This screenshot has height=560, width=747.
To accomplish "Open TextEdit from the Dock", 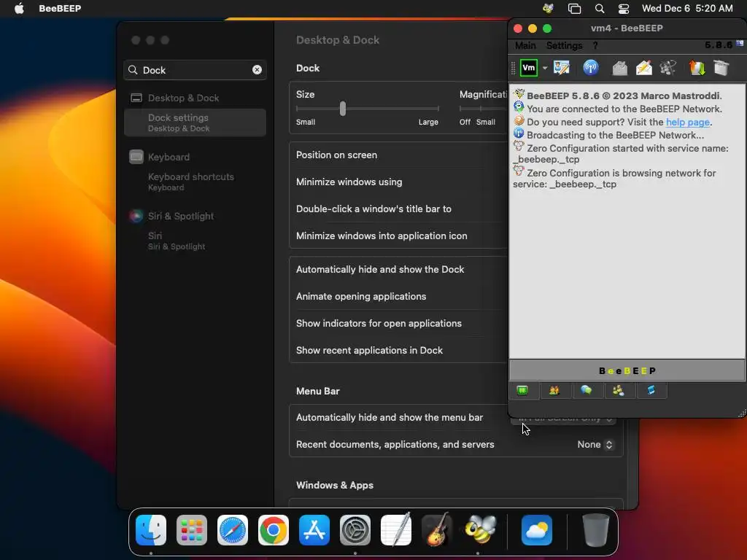I will click(x=396, y=529).
